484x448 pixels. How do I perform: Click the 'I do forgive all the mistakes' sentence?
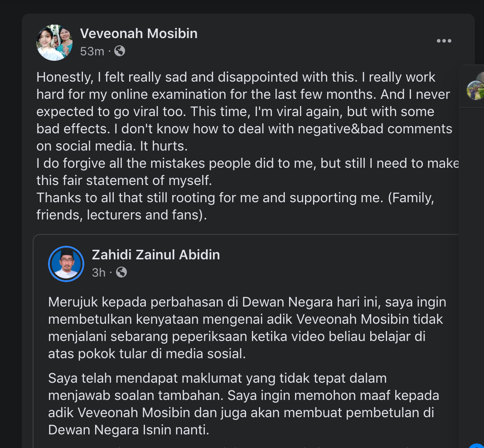(x=248, y=163)
